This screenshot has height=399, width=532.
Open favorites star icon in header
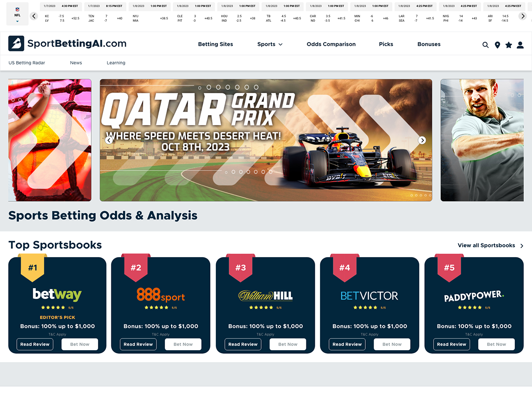509,45
